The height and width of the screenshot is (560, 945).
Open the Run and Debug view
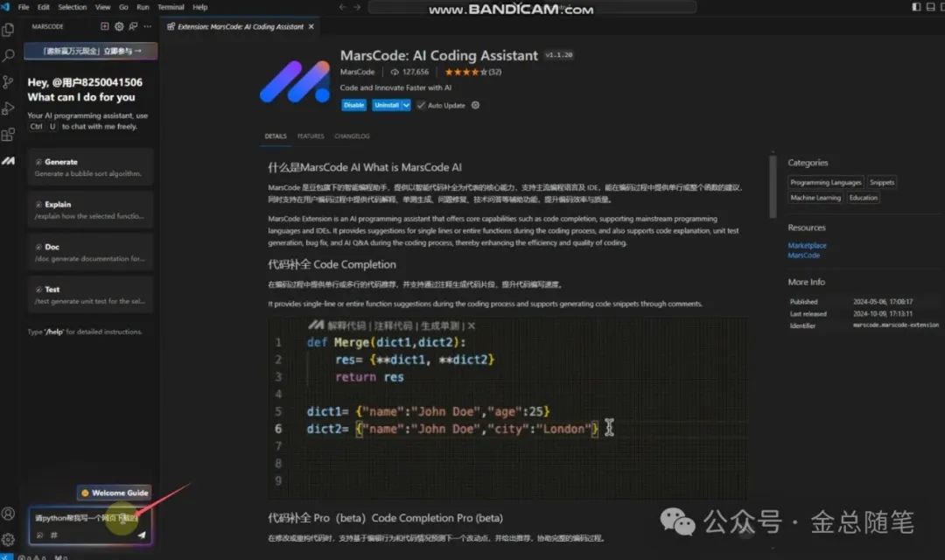[x=9, y=108]
